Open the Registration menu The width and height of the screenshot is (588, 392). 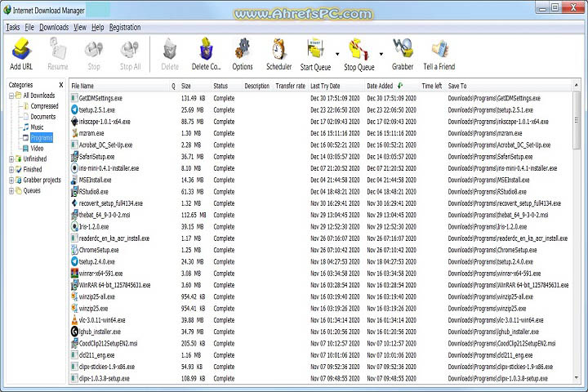click(125, 28)
